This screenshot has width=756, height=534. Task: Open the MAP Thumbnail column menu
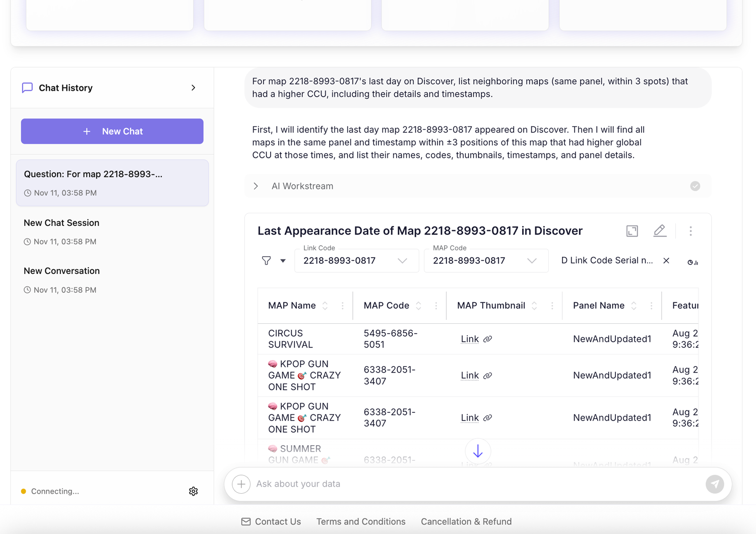tap(552, 306)
